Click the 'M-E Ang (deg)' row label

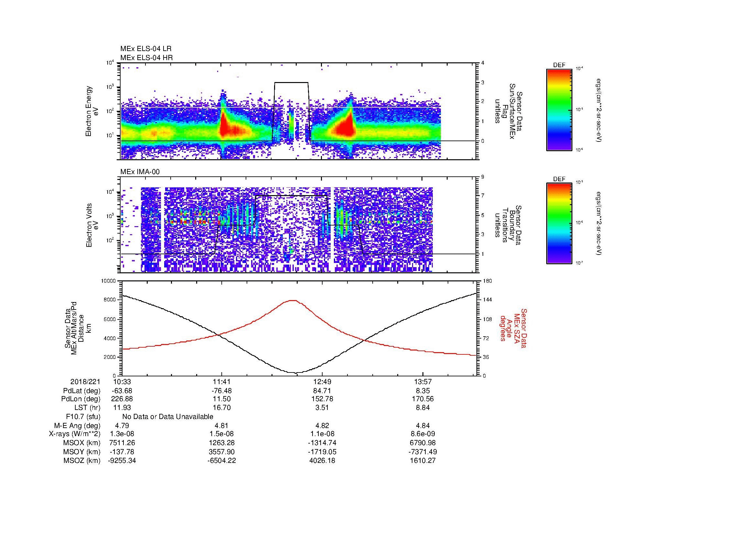tap(77, 425)
